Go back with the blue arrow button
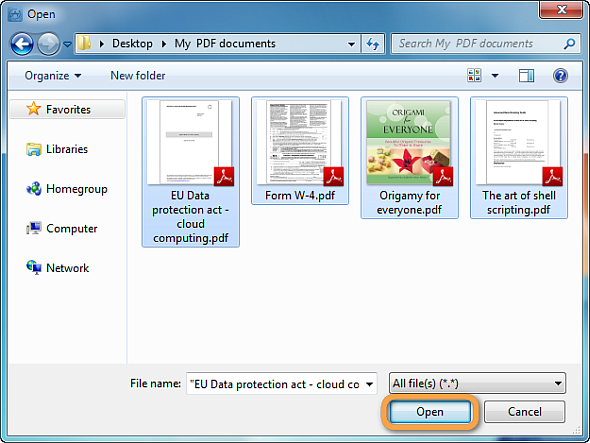The height and width of the screenshot is (443, 590). point(22,44)
